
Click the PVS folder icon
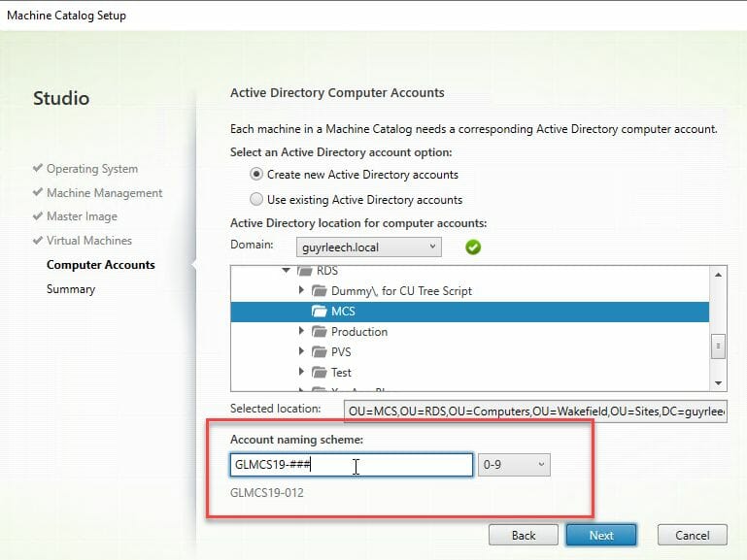click(320, 351)
